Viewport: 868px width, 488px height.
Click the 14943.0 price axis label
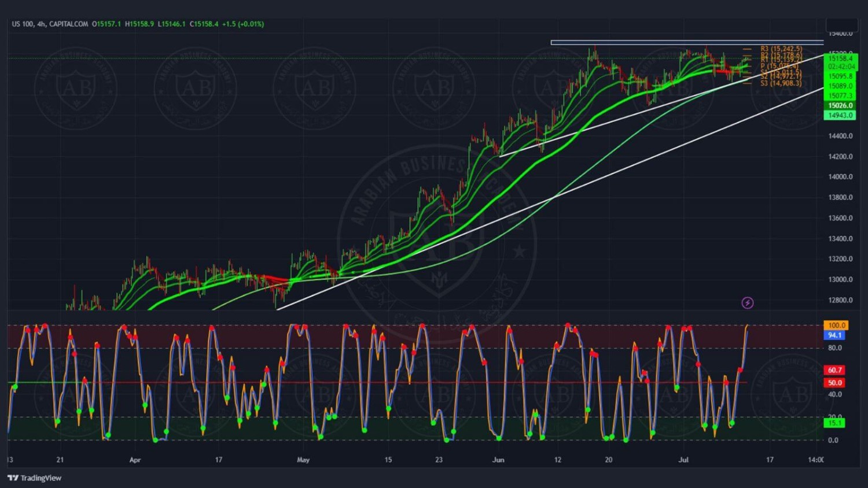click(840, 116)
